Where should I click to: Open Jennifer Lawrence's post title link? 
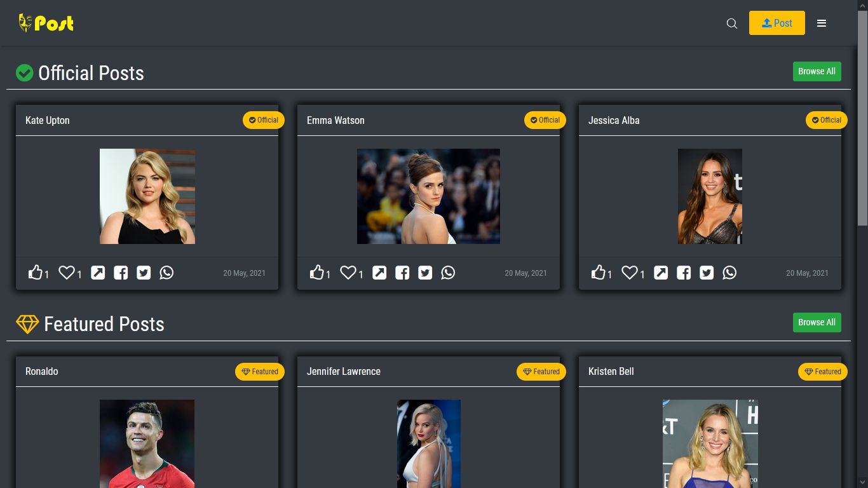coord(343,371)
